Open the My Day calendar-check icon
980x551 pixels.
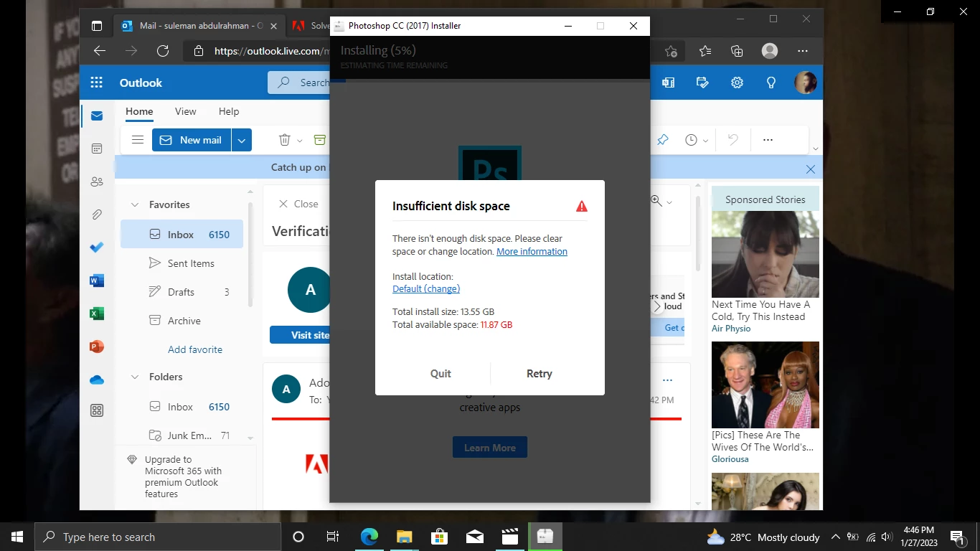click(x=702, y=83)
